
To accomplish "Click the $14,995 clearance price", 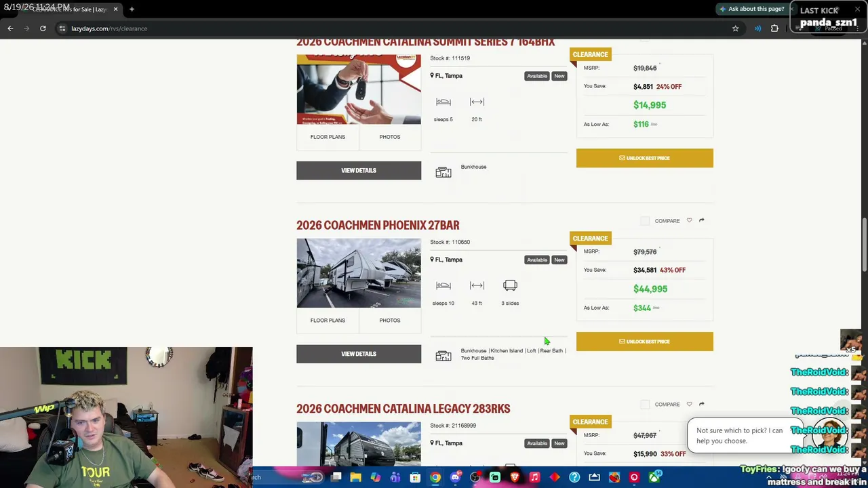I will (x=650, y=105).
